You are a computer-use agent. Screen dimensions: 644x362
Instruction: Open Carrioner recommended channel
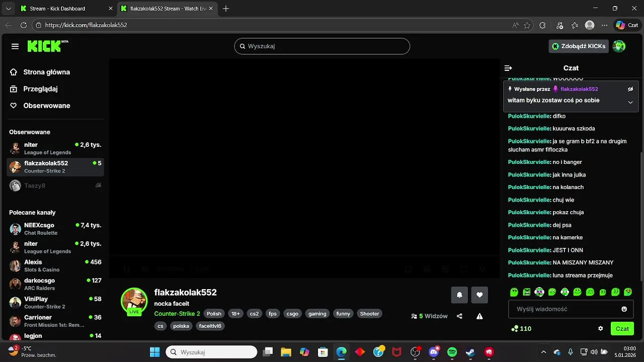(55, 321)
